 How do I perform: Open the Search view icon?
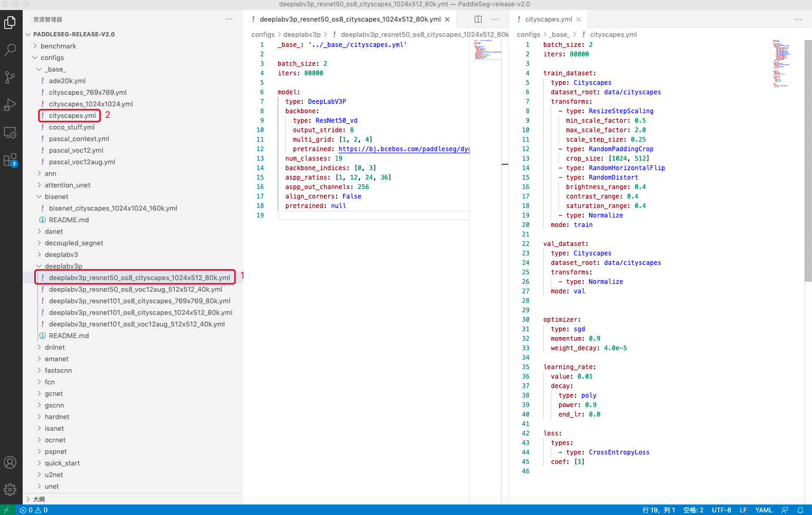[x=10, y=49]
